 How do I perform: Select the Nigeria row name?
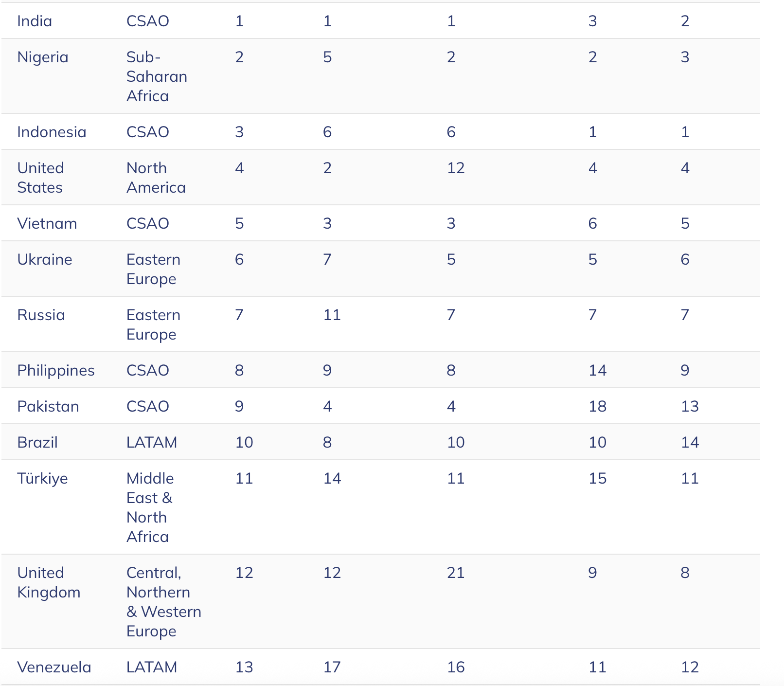coord(43,57)
